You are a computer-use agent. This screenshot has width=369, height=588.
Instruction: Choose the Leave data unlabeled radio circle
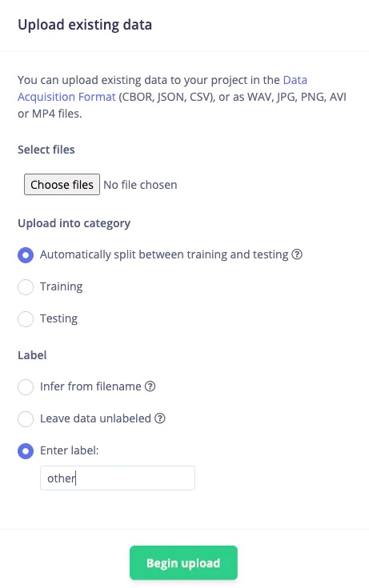pyautogui.click(x=26, y=418)
